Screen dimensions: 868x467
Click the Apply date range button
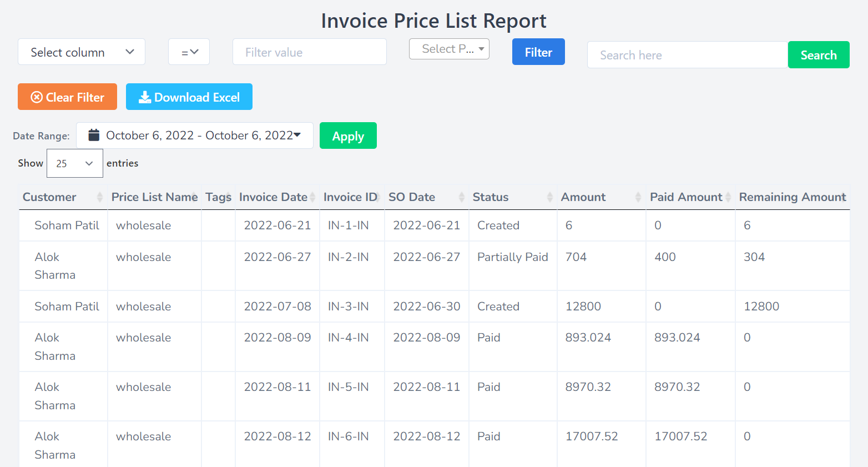point(348,135)
